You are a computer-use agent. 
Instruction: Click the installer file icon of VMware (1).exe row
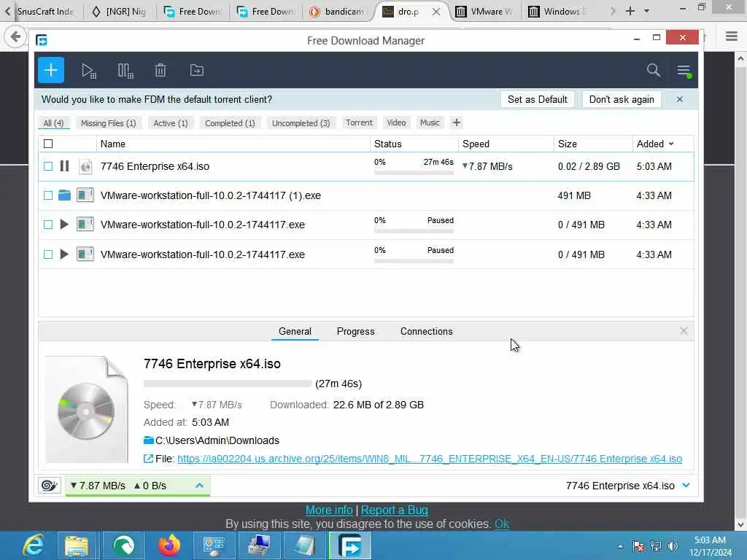coord(85,195)
